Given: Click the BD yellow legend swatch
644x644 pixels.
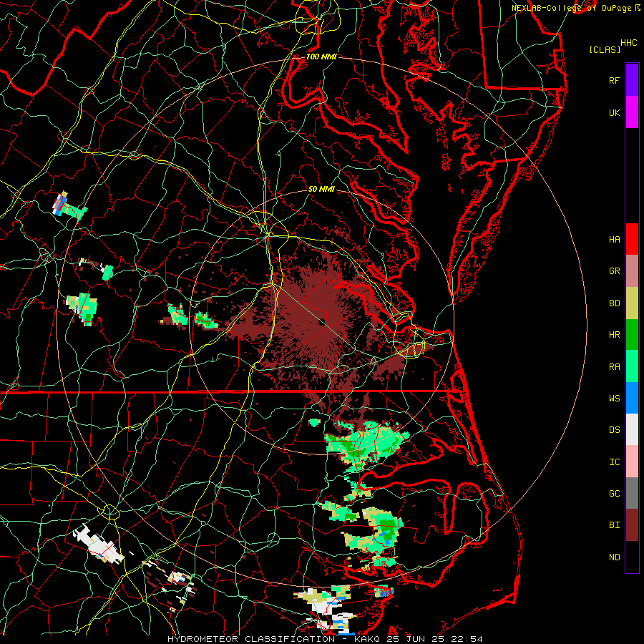Looking at the screenshot, I should pyautogui.click(x=632, y=303).
